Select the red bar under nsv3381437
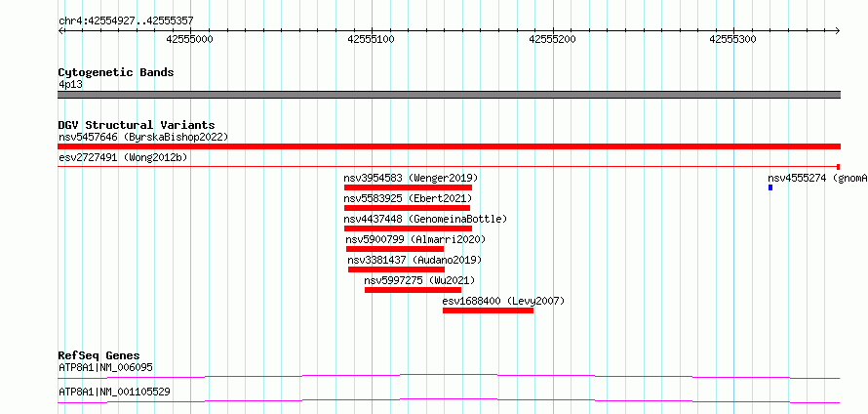 (x=396, y=269)
